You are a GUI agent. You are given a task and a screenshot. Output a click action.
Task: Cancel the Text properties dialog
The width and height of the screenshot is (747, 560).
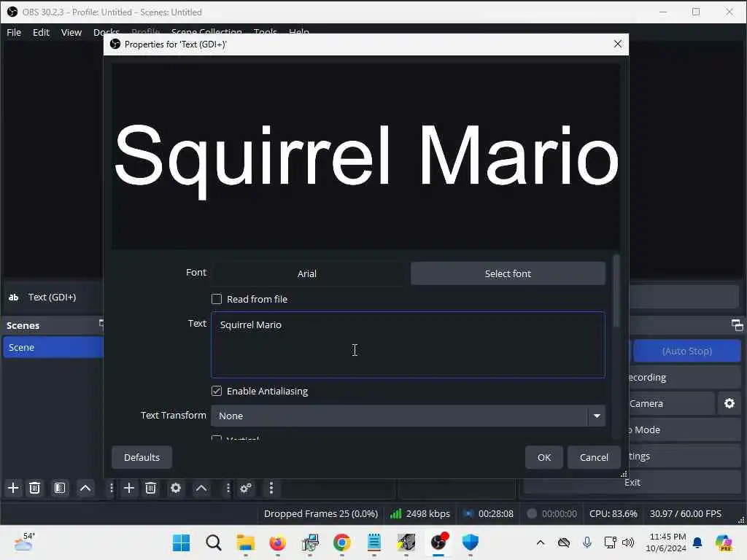(x=594, y=457)
